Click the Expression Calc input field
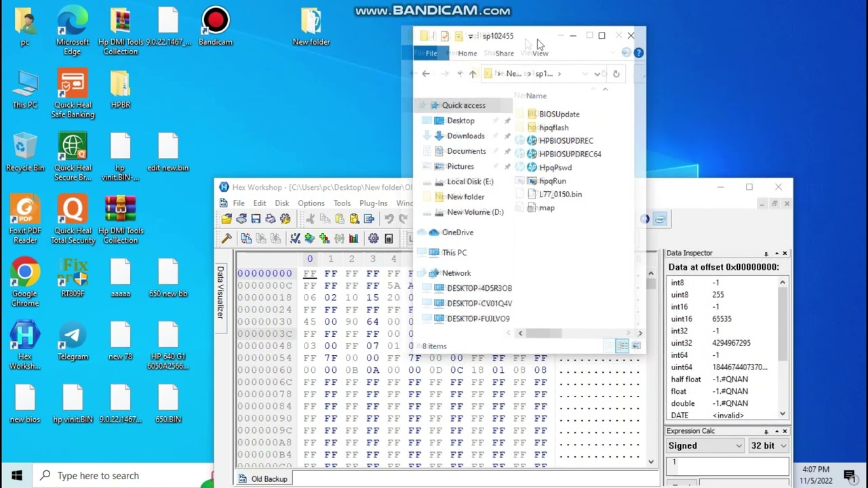Viewport: 868px width, 488px height. (x=727, y=466)
